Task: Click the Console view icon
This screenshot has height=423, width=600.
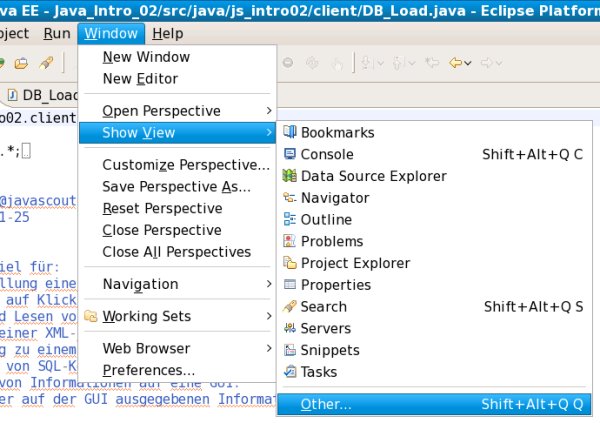Action: tap(291, 154)
